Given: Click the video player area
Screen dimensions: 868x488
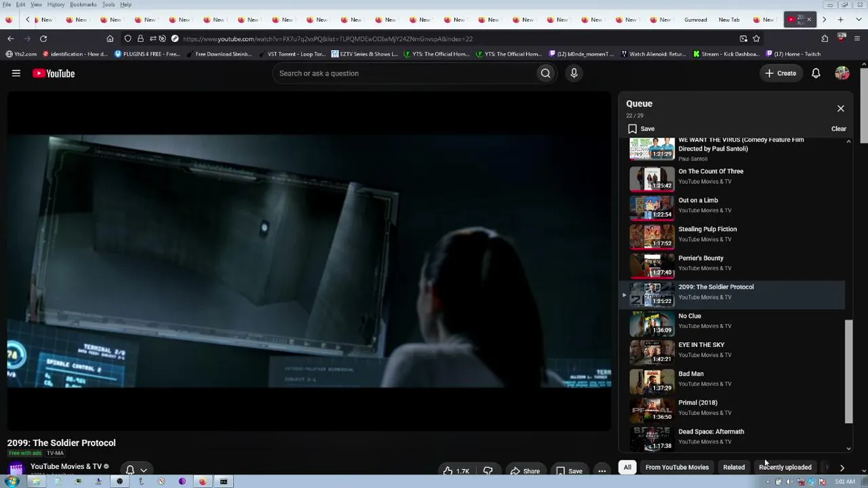Looking at the screenshot, I should [309, 262].
